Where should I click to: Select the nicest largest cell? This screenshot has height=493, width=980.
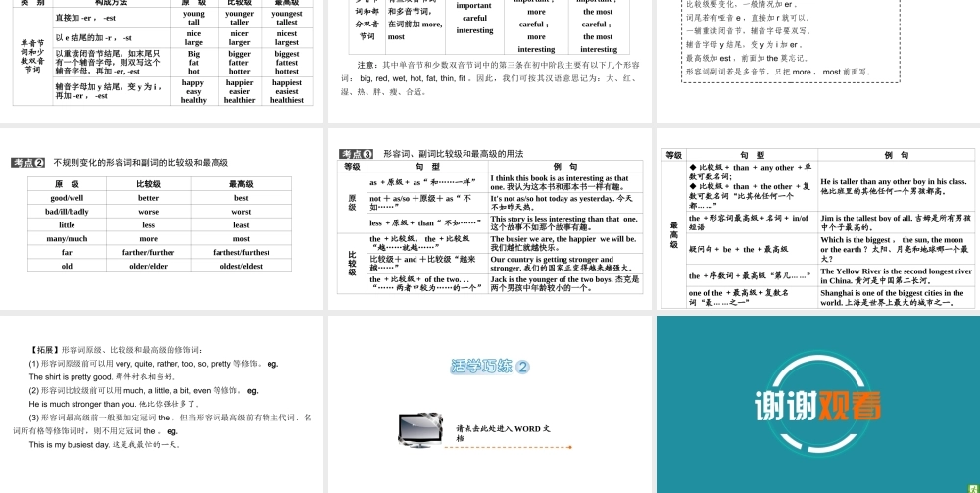pos(287,38)
